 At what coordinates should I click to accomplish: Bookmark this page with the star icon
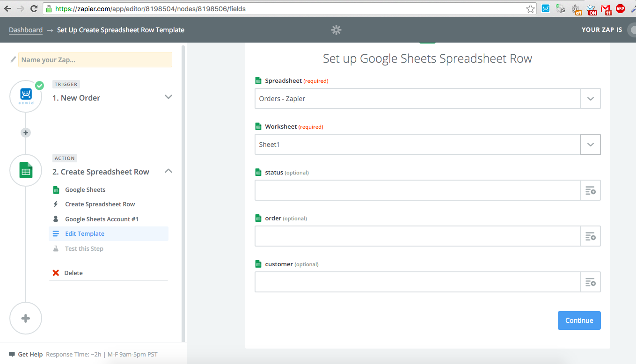point(530,8)
